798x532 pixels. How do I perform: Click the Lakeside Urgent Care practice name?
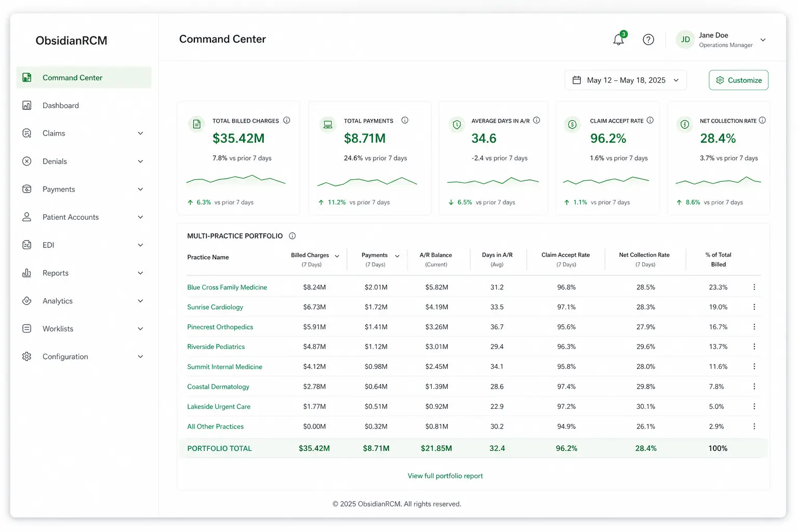pos(219,407)
